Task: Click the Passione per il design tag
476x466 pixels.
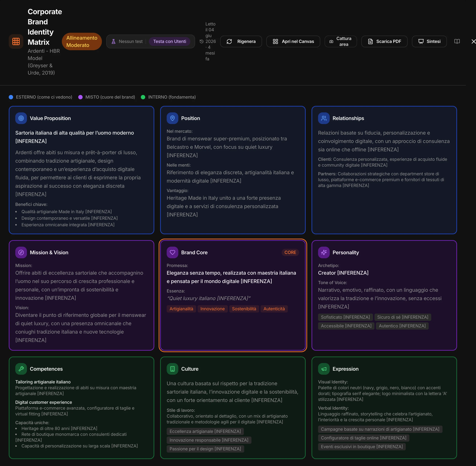Action: tap(205, 449)
